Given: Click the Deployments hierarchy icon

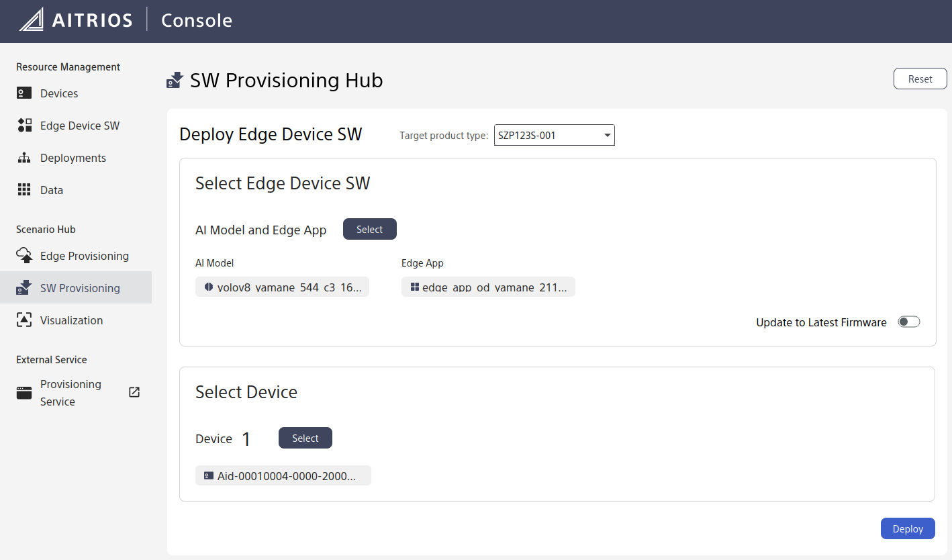Looking at the screenshot, I should (24, 158).
